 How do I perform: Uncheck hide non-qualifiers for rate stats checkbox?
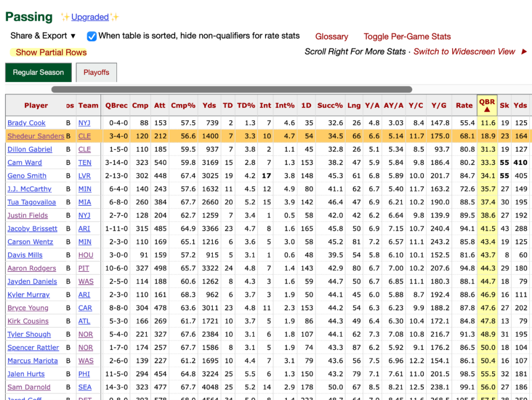tap(92, 36)
